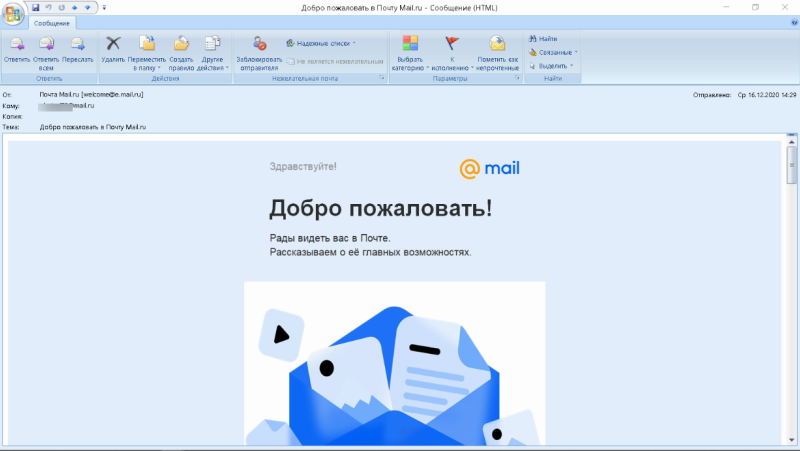Open Связанные related menu
This screenshot has height=451, width=800.
point(553,53)
